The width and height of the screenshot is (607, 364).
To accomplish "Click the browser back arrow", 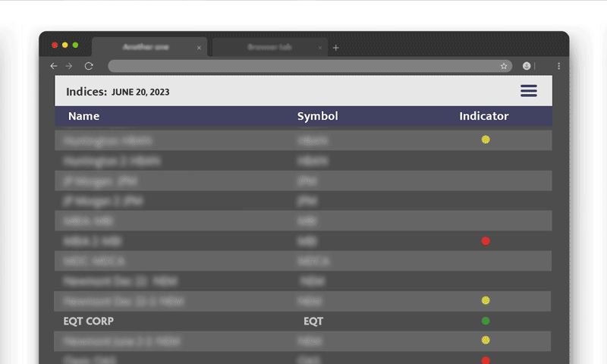I will click(54, 66).
